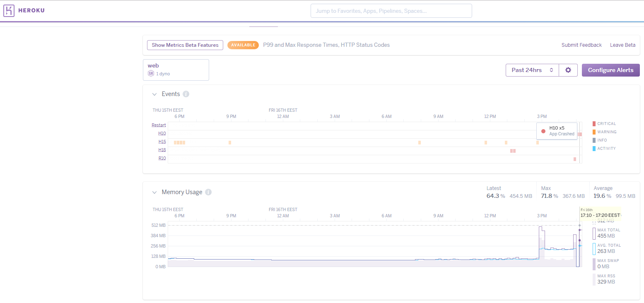The image size is (644, 303).
Task: Click the H15 event marker near 9 PM
Action: [x=230, y=142]
